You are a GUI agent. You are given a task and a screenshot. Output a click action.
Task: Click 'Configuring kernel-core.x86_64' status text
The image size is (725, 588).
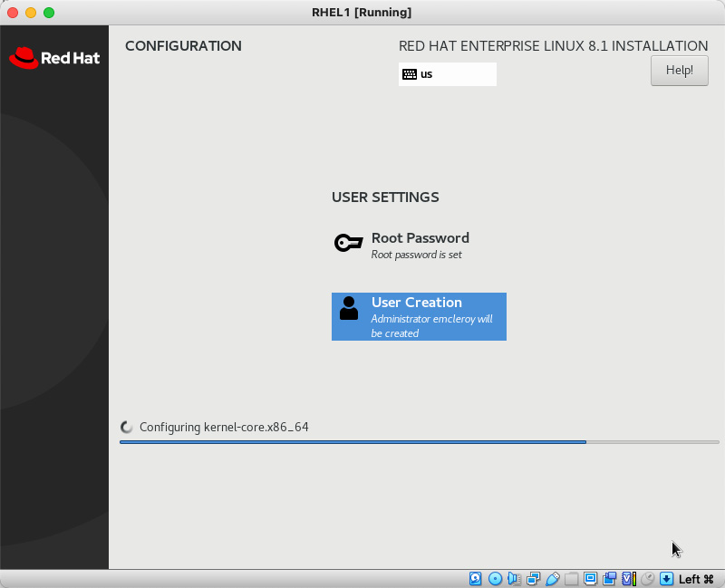tap(224, 427)
